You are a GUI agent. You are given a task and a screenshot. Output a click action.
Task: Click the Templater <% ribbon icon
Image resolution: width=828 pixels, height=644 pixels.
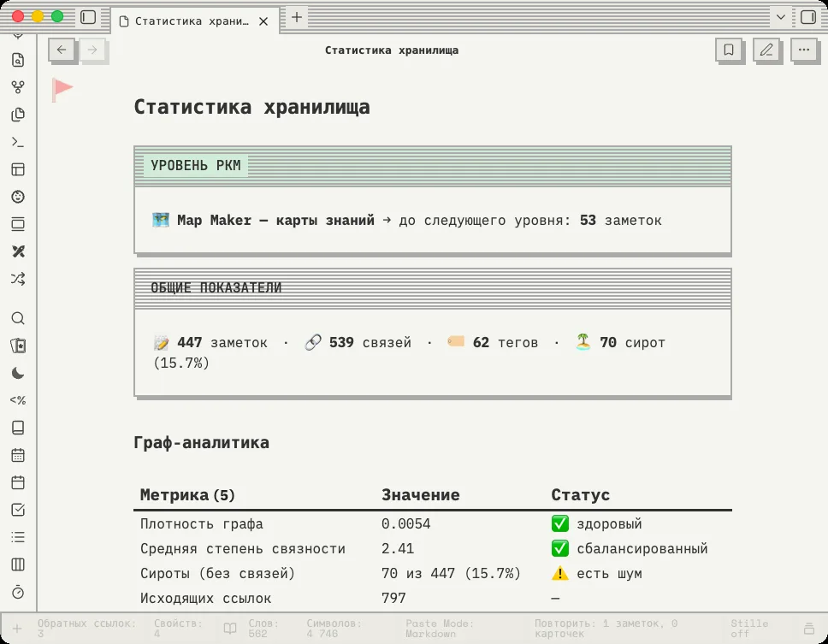coord(18,400)
